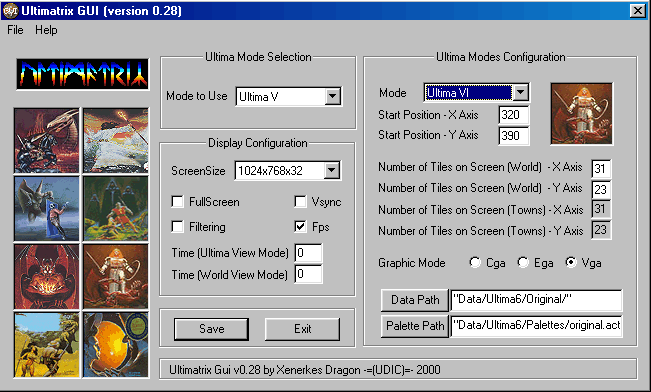The image size is (651, 392).
Task: Click the "Ultima Modes Configuration" group title
Action: (500, 57)
